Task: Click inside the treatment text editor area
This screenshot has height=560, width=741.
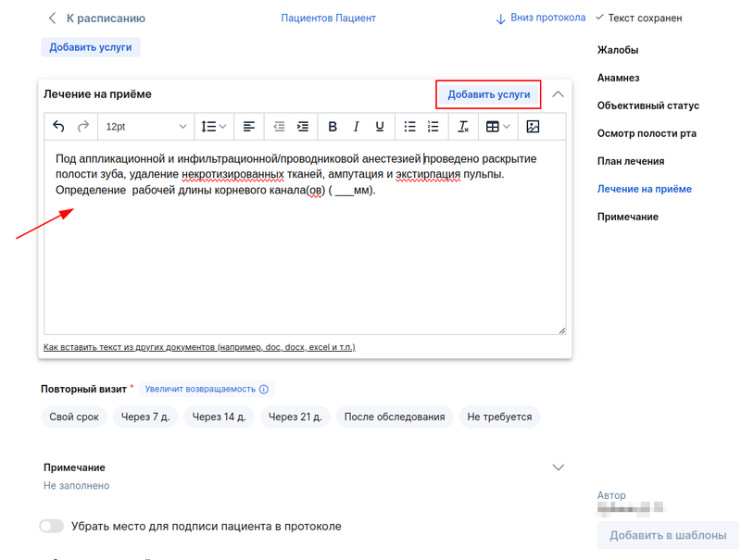Action: (305, 238)
